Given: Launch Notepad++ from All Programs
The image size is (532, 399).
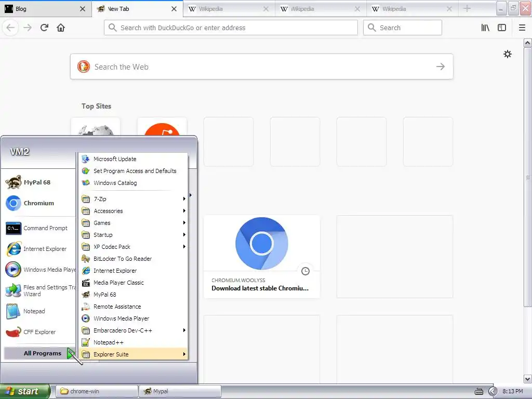Looking at the screenshot, I should coord(133,342).
